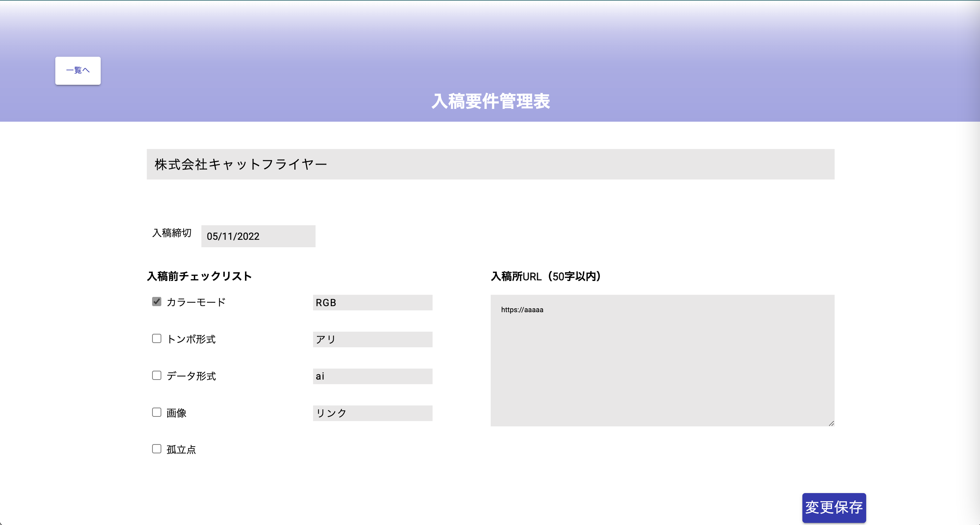Screen dimensions: 980x525
Task: Select the 入稿締切 date field 05/11/2022
Action: click(258, 236)
